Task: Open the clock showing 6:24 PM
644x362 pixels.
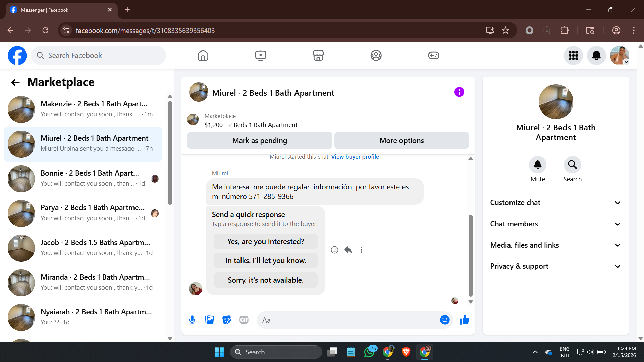Action: pyautogui.click(x=624, y=352)
